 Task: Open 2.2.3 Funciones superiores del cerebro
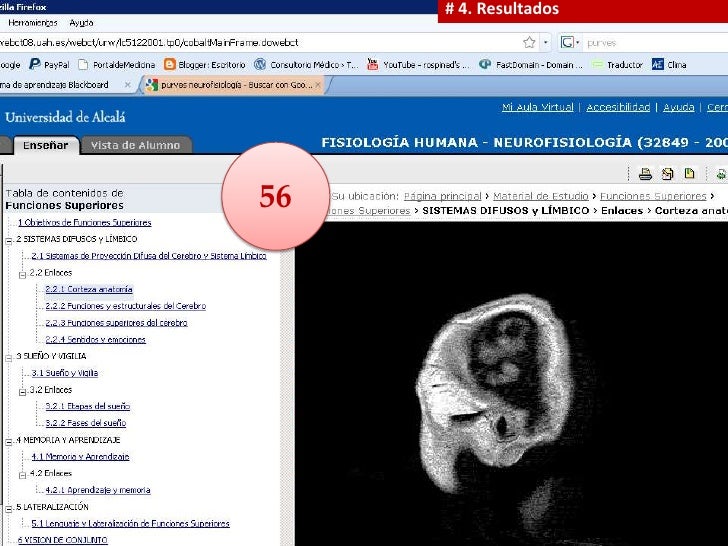click(116, 323)
